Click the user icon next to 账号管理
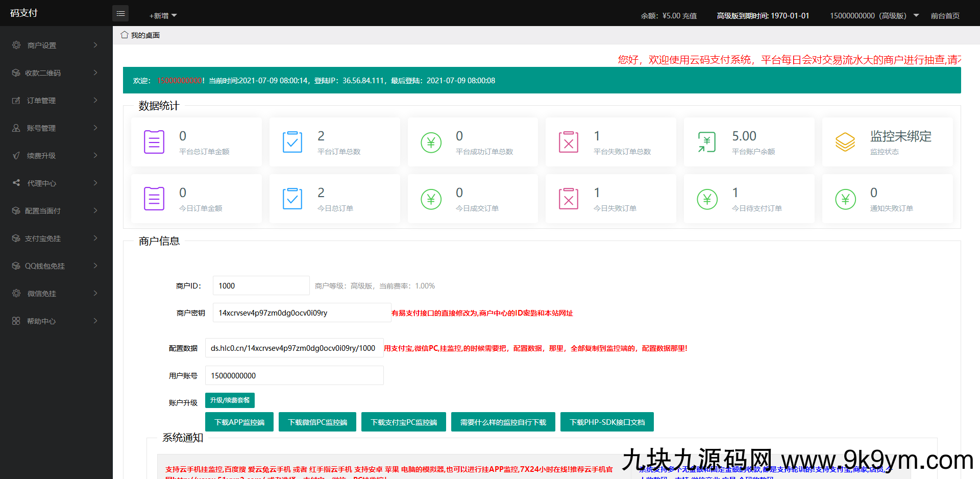 tap(16, 128)
